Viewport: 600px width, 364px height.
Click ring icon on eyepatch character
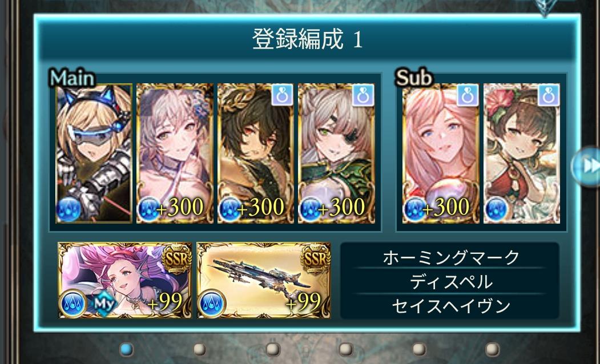click(x=364, y=95)
